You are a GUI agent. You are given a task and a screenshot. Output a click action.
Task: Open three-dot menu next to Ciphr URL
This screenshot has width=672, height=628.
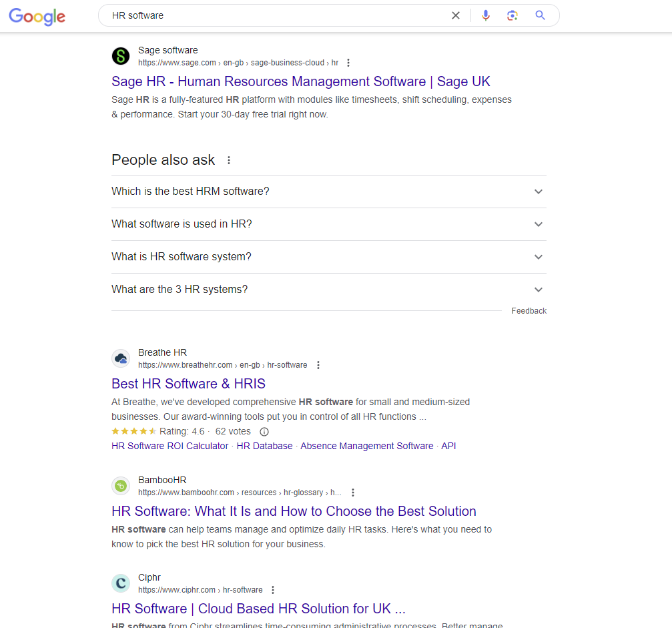coord(272,590)
